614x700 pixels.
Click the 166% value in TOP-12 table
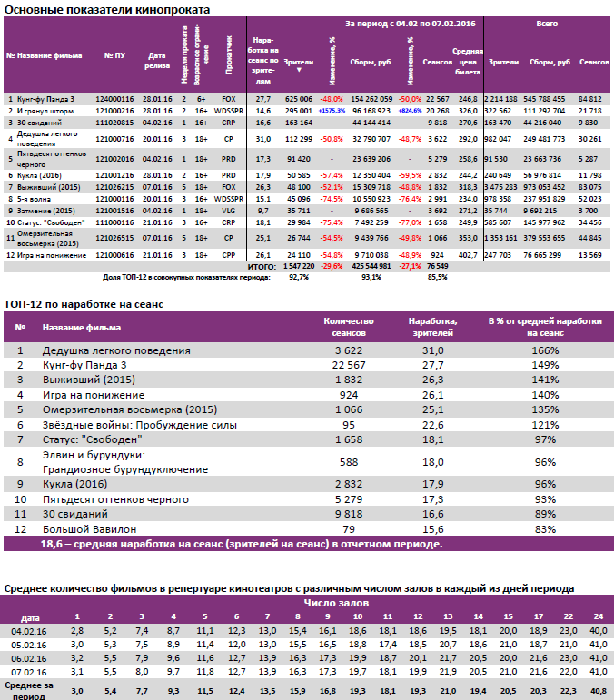(545, 350)
